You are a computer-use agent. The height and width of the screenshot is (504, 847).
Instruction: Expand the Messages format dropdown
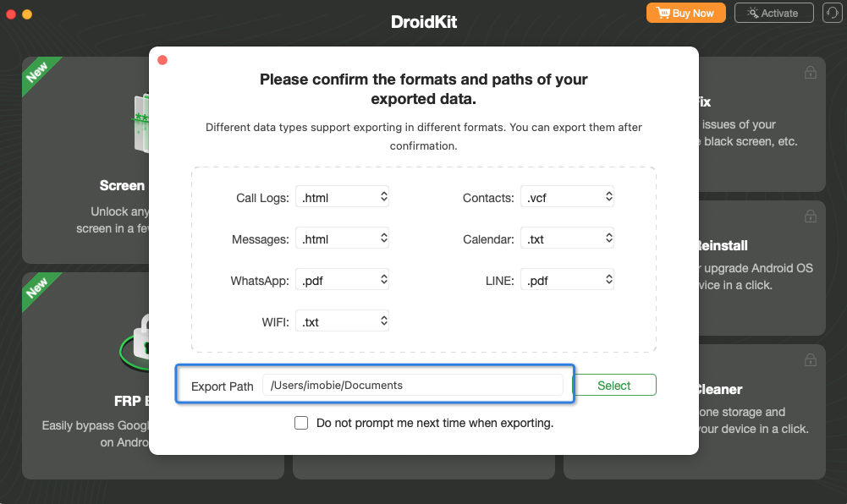click(x=342, y=238)
